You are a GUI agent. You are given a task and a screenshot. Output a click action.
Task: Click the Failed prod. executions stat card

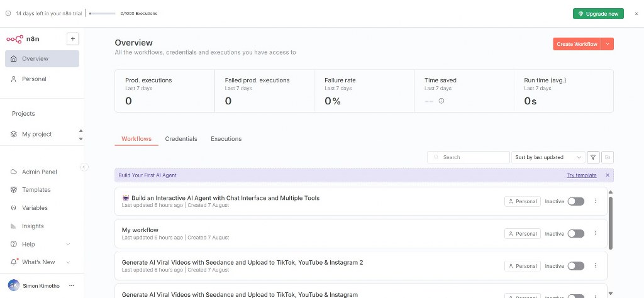(x=265, y=91)
